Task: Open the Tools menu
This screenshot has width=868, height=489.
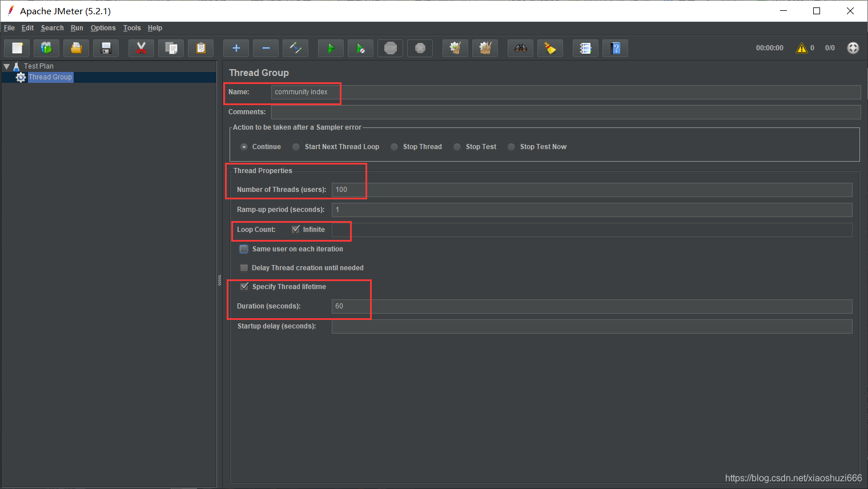Action: pos(132,28)
